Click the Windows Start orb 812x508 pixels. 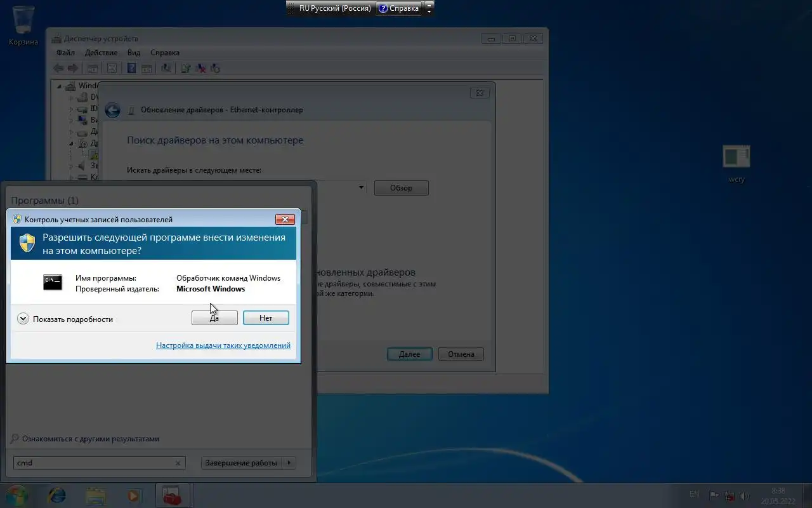point(17,495)
